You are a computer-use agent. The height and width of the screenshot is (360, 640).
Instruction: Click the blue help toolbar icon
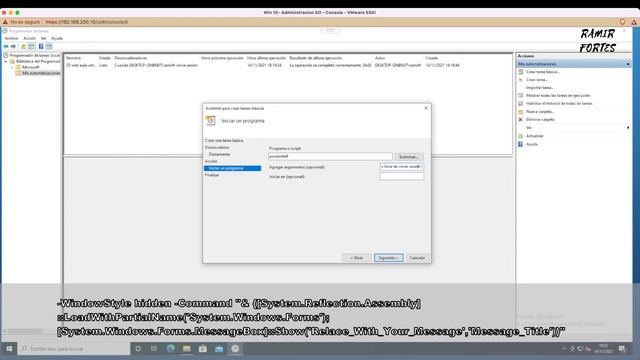tap(41, 47)
